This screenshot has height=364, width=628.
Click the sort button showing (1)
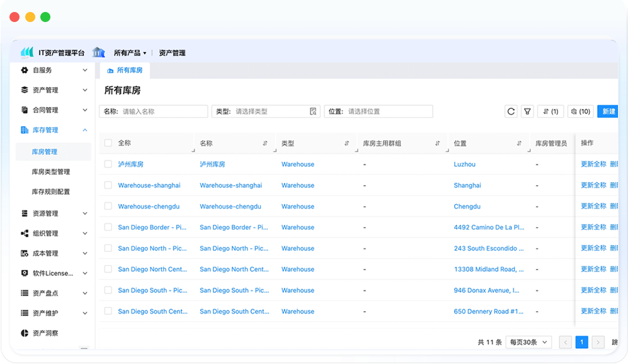(550, 111)
